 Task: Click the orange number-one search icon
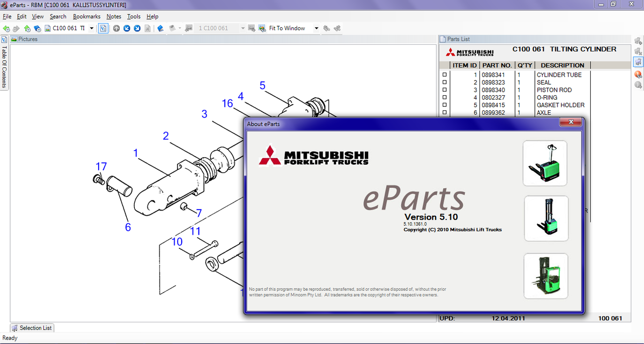point(638,75)
